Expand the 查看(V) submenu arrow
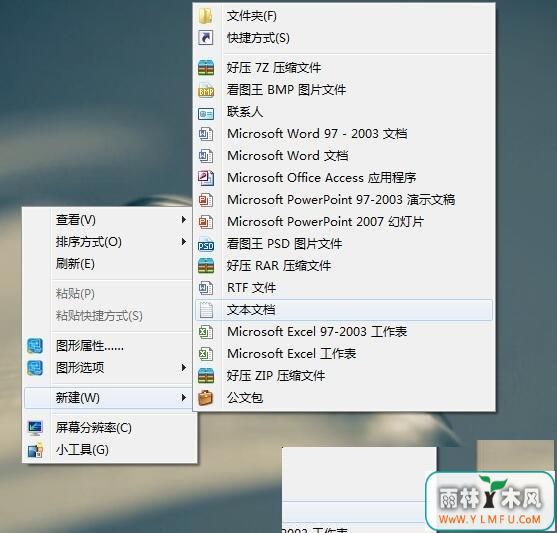The width and height of the screenshot is (557, 533). 183,220
